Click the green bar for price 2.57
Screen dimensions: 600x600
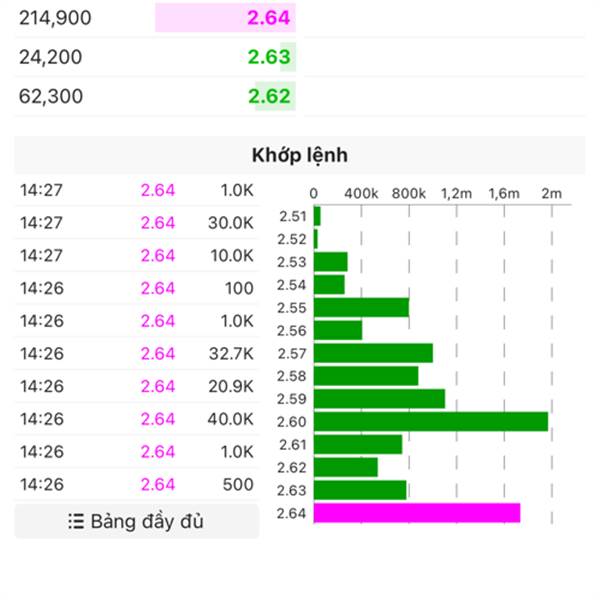tap(373, 353)
